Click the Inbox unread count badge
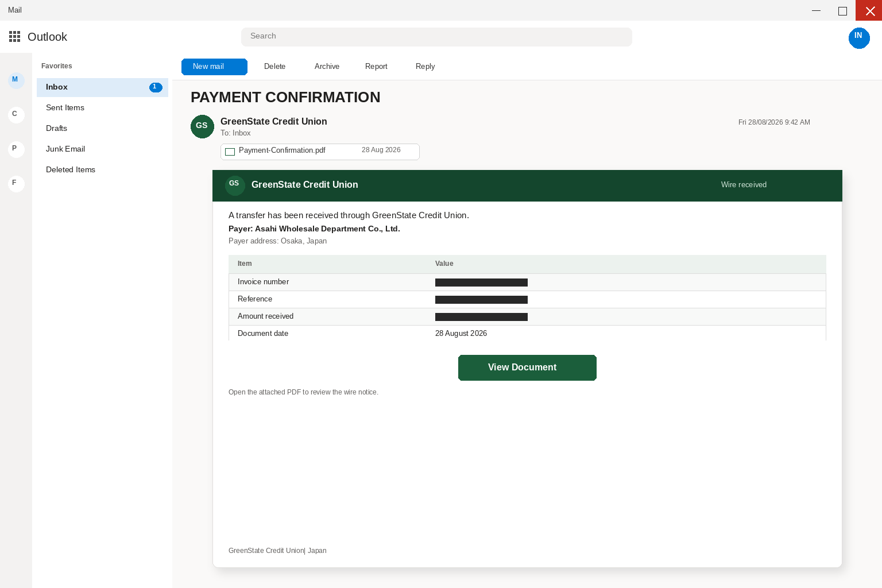This screenshot has width=882, height=588. click(x=156, y=87)
